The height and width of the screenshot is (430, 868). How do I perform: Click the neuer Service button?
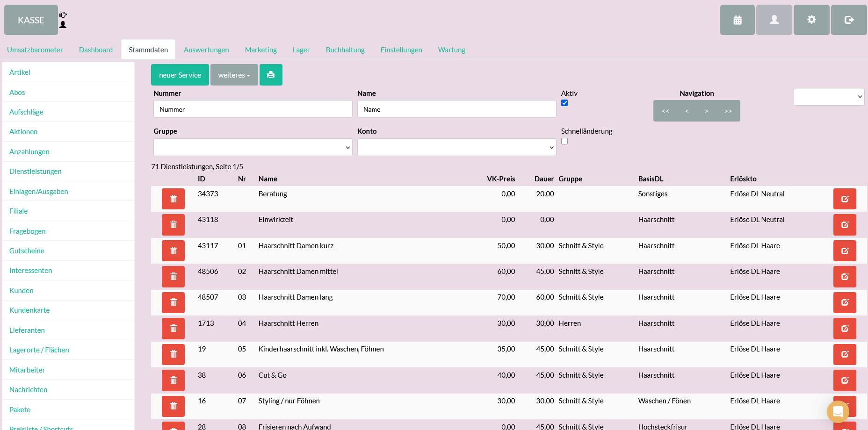[x=180, y=75]
